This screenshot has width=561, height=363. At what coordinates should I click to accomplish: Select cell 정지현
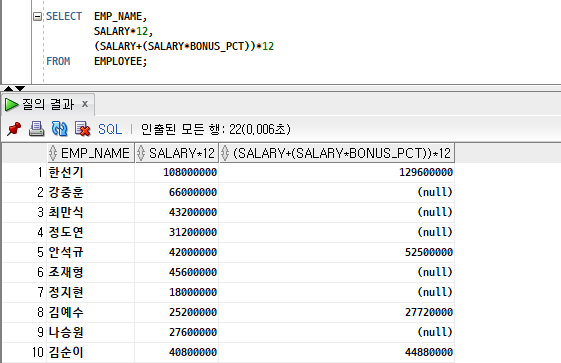pyautogui.click(x=91, y=293)
